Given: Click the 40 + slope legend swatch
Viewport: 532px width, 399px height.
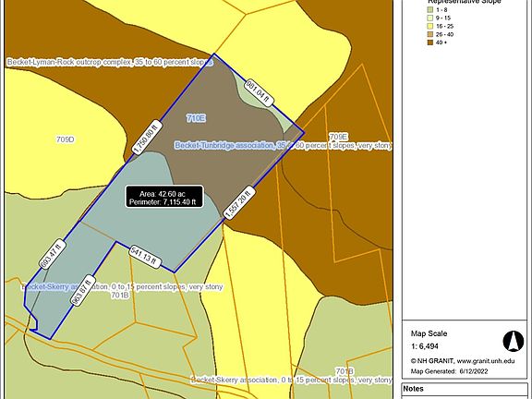Looking at the screenshot, I should click(x=430, y=42).
